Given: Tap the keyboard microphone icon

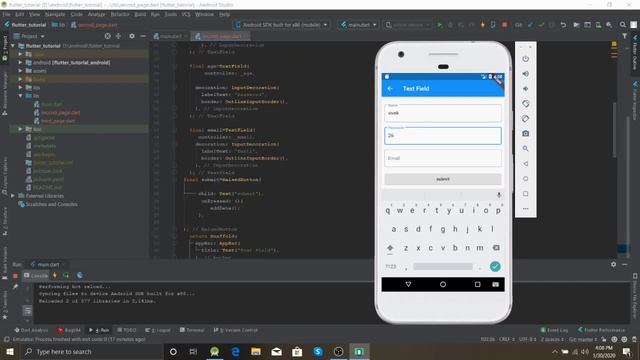Looking at the screenshot, I should (x=499, y=195).
